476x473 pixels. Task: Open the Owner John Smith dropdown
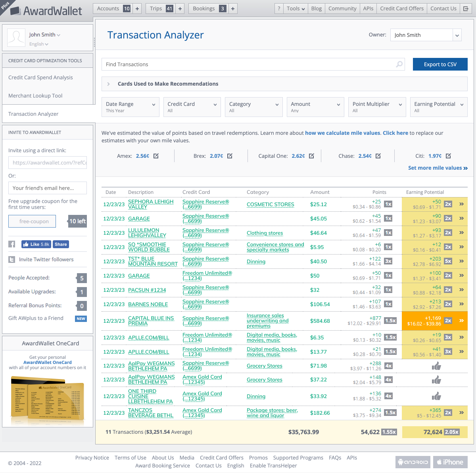[426, 35]
